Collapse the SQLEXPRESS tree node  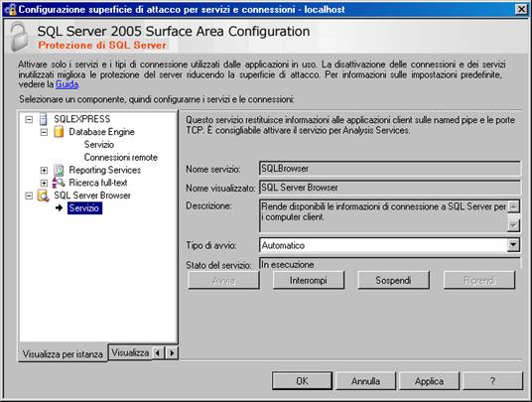(29, 119)
